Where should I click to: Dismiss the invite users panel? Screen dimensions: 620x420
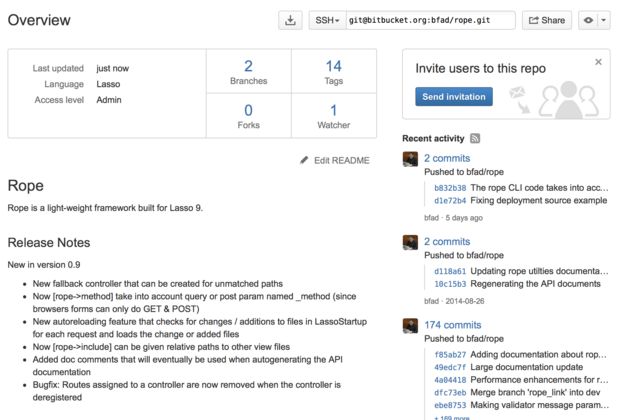(598, 62)
